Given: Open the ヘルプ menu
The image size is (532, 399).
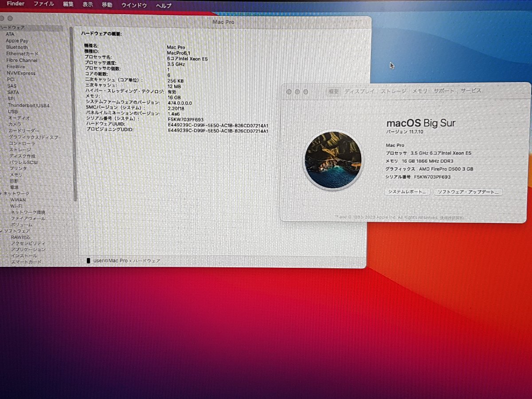Looking at the screenshot, I should tap(164, 5).
